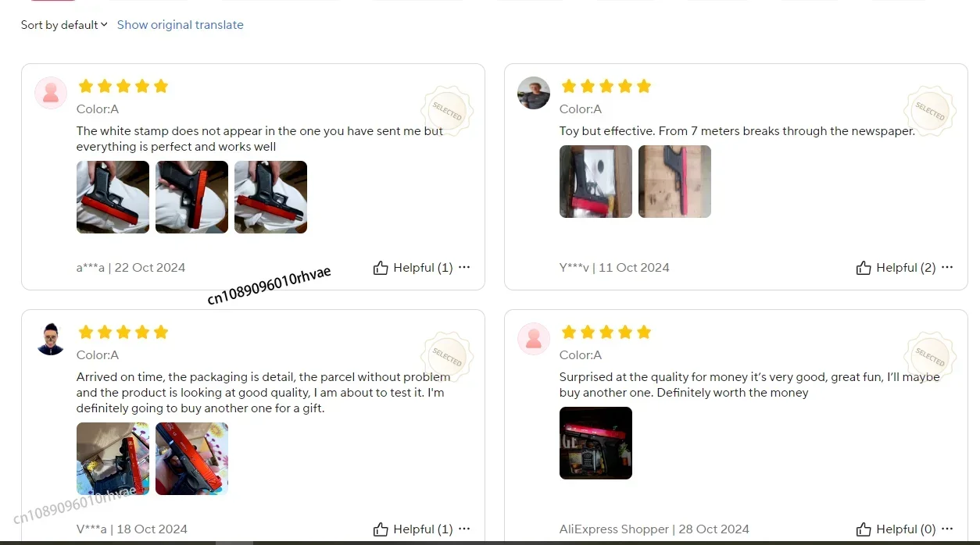Open second photo in Y***v's review
The height and width of the screenshot is (545, 980).
674,181
